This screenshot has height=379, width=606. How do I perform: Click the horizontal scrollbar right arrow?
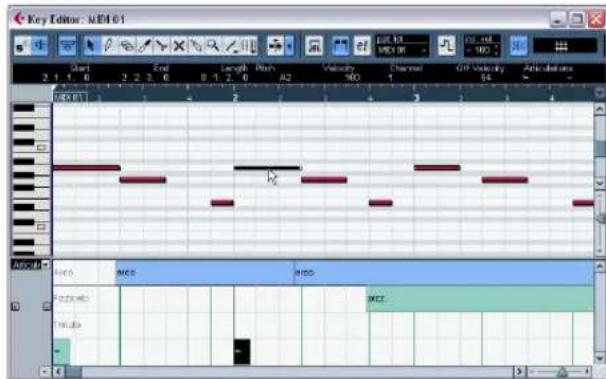(x=519, y=372)
